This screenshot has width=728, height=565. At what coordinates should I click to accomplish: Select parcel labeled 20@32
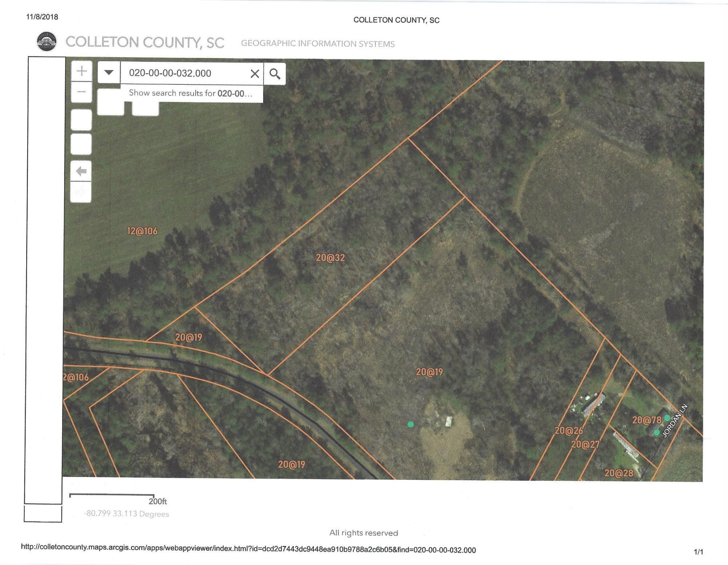pos(330,258)
